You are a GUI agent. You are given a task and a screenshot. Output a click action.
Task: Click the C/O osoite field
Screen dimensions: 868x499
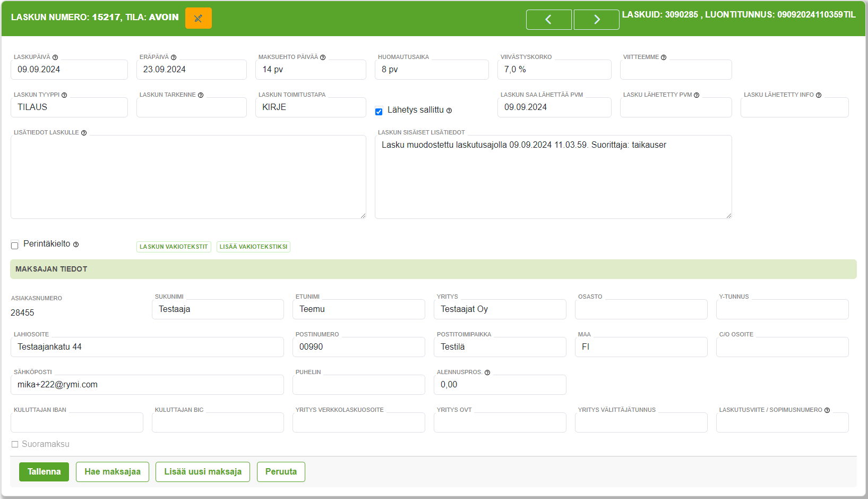click(x=783, y=347)
